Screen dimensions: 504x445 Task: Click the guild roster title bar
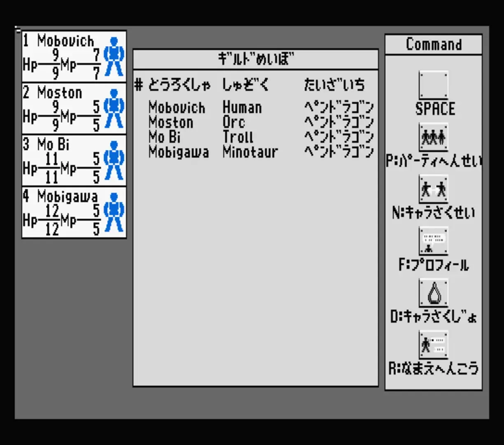pyautogui.click(x=255, y=59)
